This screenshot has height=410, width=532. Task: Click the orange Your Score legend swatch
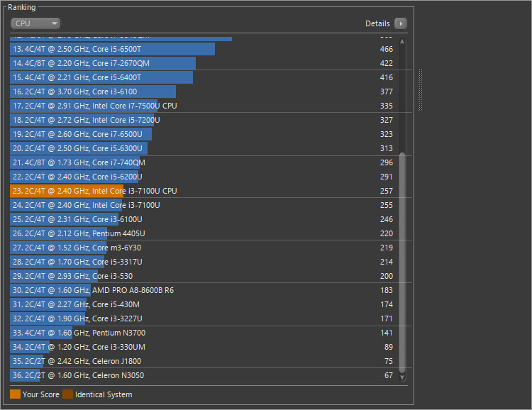15,394
